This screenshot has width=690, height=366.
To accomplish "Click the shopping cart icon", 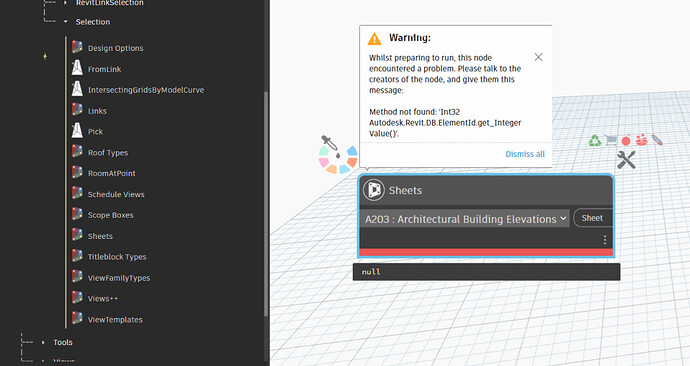I will [611, 140].
